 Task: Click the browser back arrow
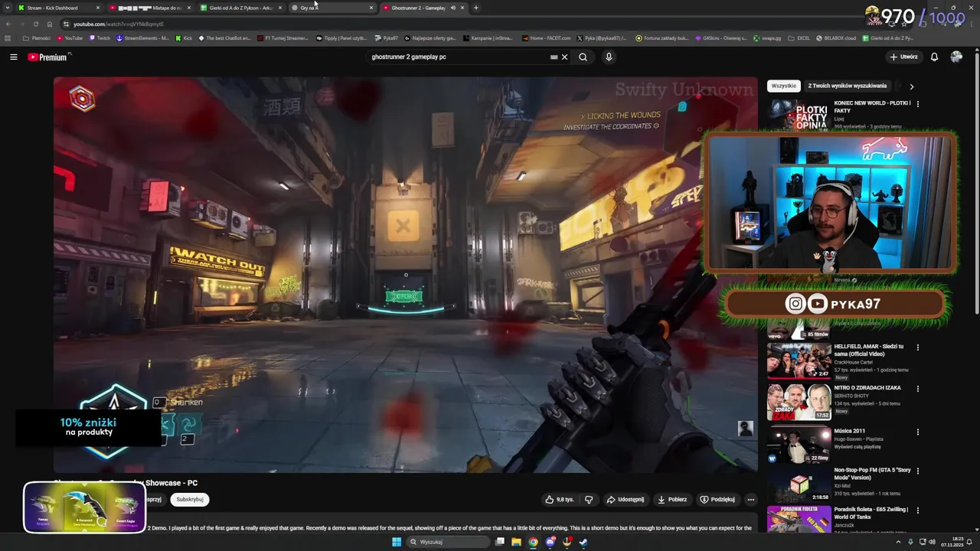click(x=8, y=24)
